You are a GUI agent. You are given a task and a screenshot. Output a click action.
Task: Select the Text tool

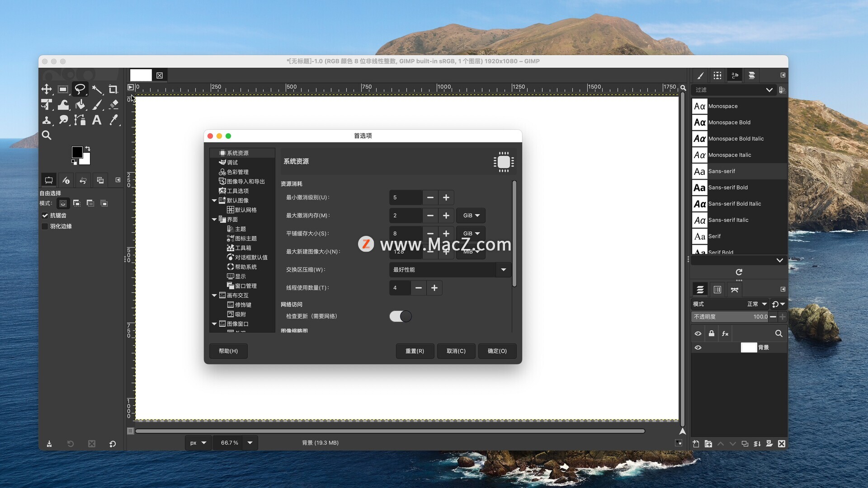tap(96, 120)
